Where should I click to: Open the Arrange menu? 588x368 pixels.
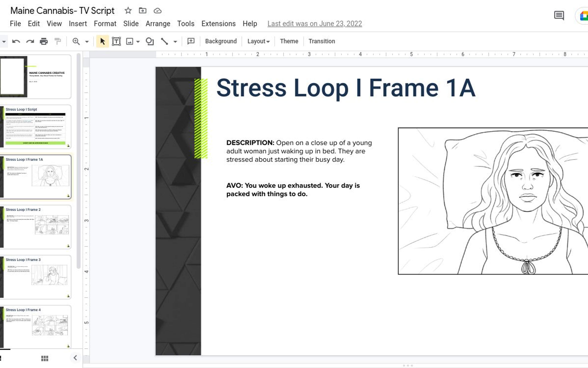coord(158,24)
